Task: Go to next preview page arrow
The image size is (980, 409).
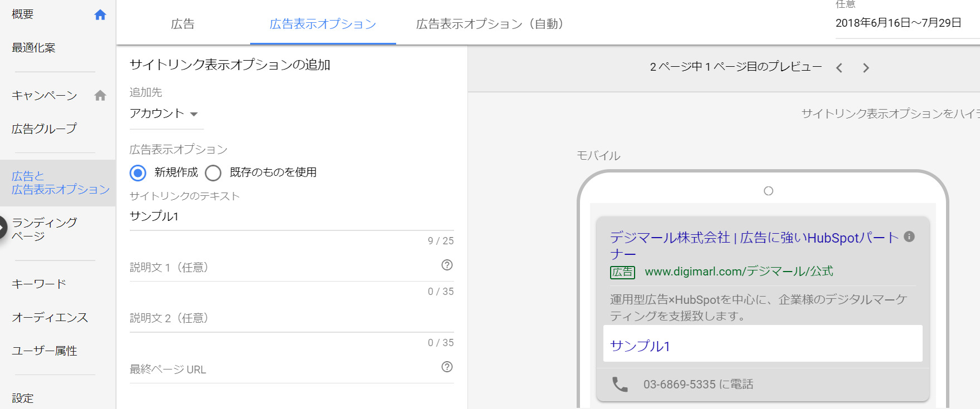Action: click(x=866, y=68)
